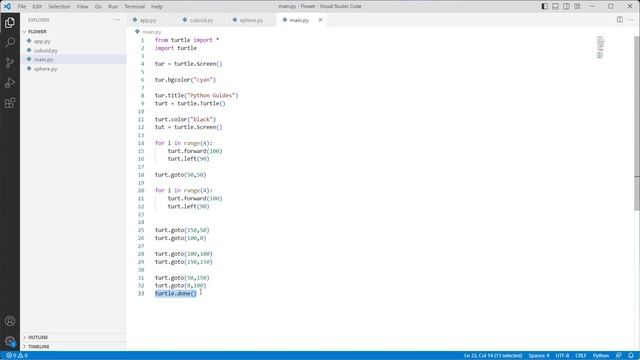Open the Run and Debug view
Image resolution: width=640 pixels, height=360 pixels.
(x=10, y=82)
